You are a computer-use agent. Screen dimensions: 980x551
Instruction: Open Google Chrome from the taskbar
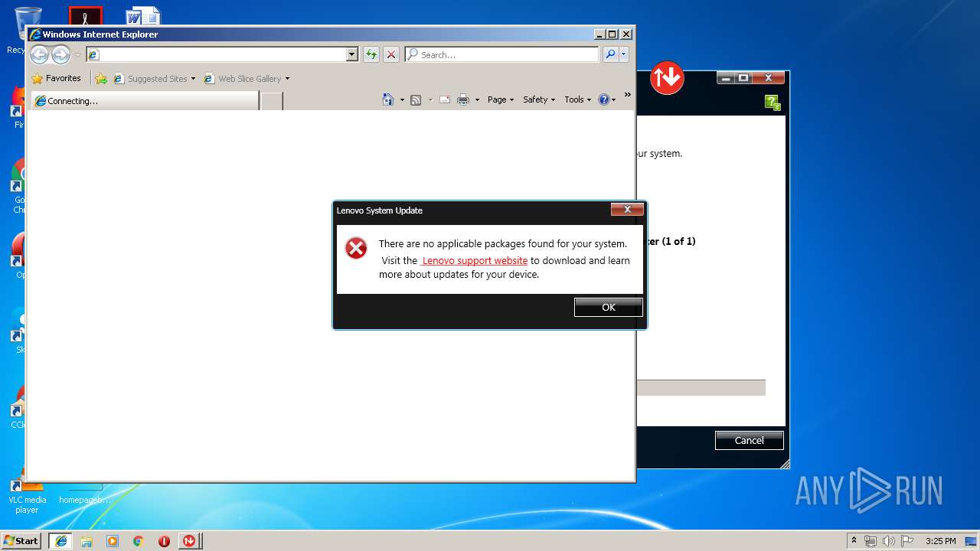(x=138, y=541)
